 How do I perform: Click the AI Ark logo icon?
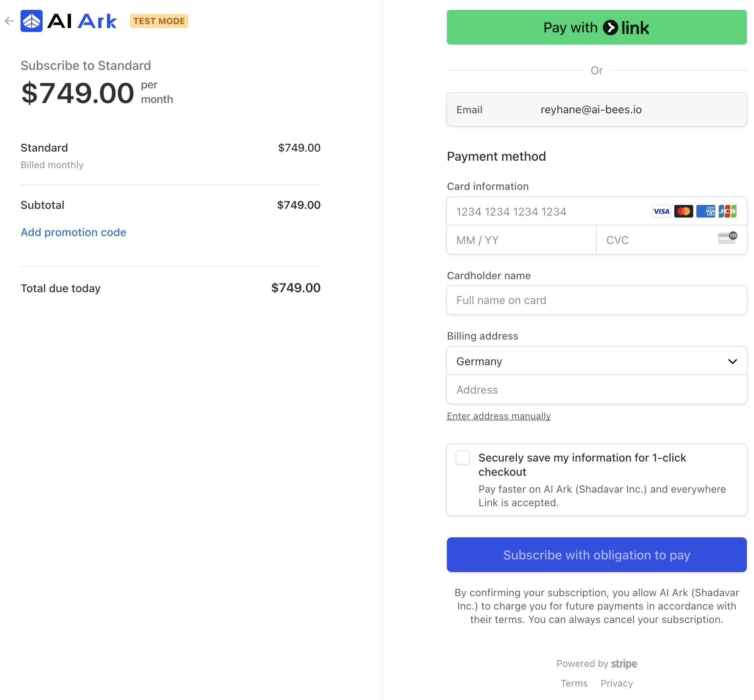(x=32, y=21)
